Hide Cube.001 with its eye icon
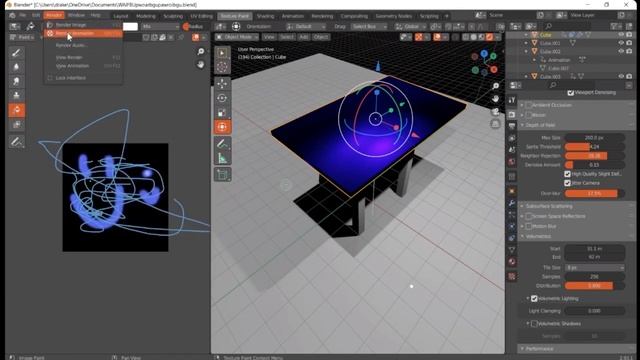The width and height of the screenshot is (640, 360). pos(621,43)
